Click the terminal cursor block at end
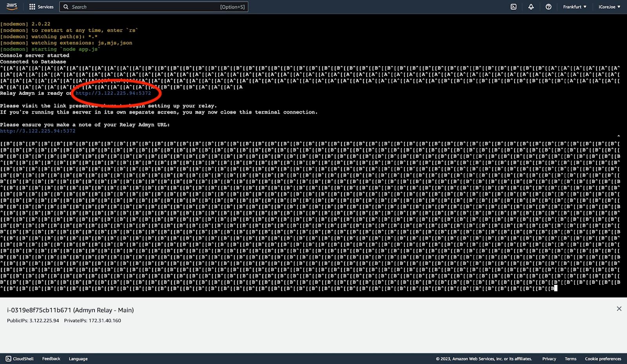The image size is (627, 364). [555, 288]
